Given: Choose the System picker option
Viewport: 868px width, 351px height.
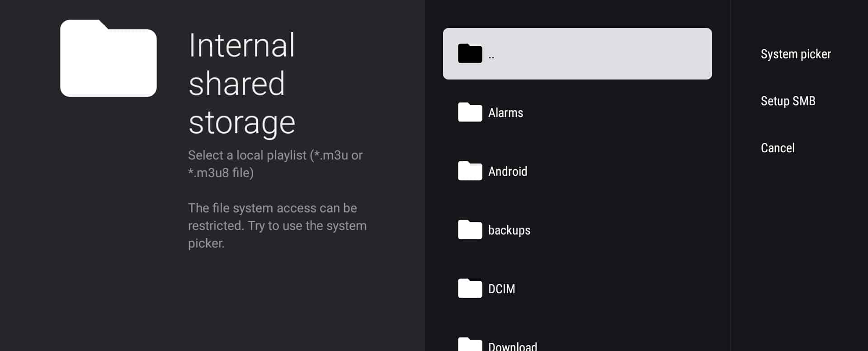Looking at the screenshot, I should point(796,54).
